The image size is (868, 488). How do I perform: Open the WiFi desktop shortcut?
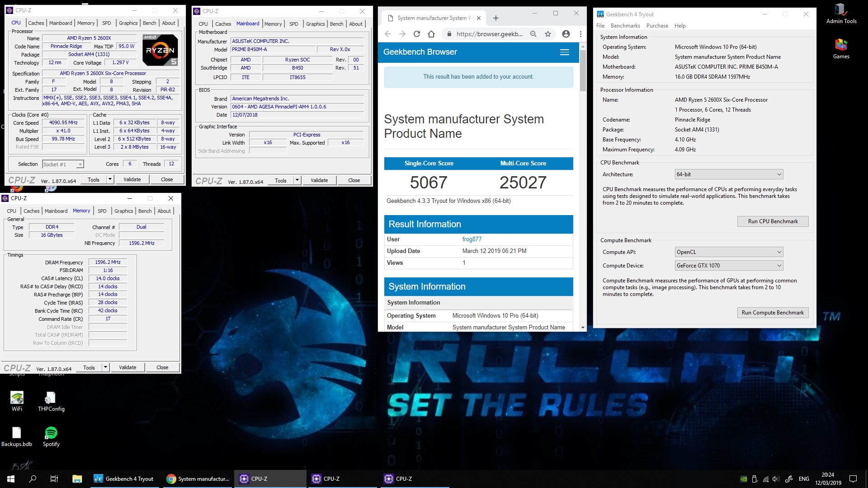[17, 401]
